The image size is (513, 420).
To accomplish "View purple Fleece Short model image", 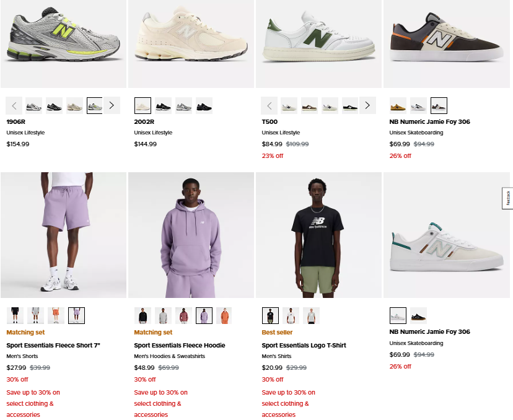I will coord(63,235).
